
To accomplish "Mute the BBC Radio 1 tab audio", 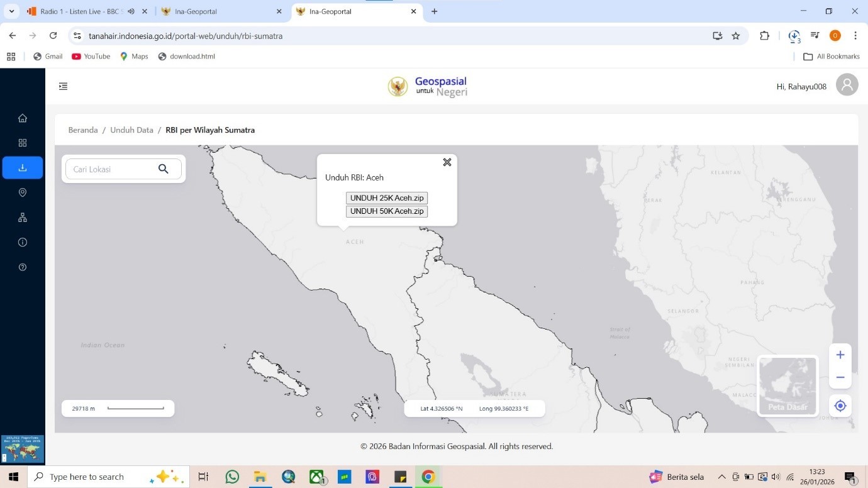I will (x=131, y=11).
